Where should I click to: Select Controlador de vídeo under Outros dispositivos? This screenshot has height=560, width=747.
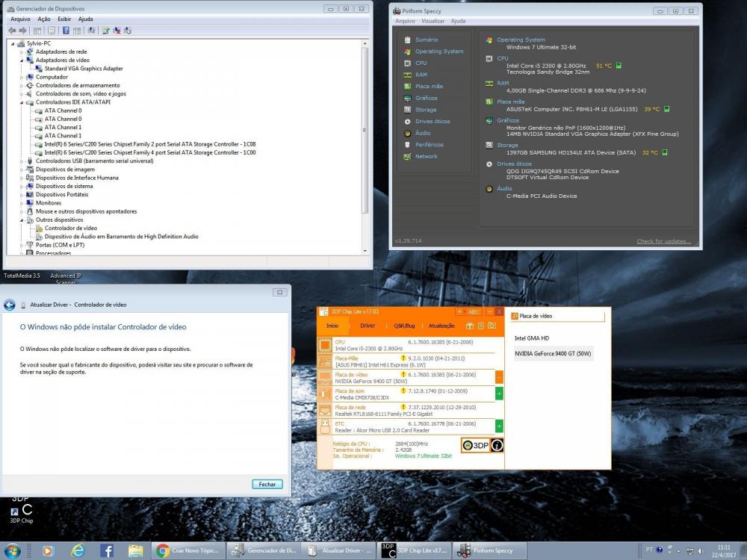coord(70,228)
